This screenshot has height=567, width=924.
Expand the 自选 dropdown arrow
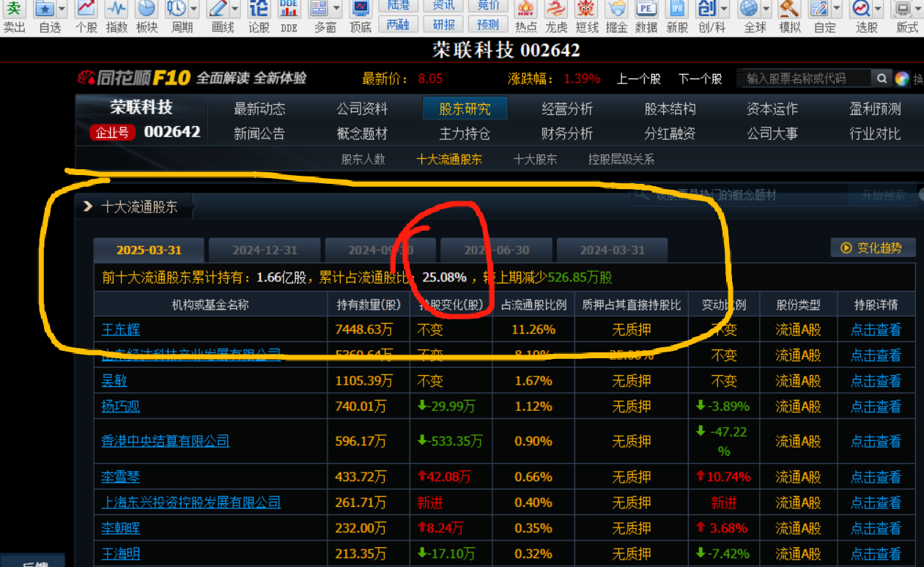(x=62, y=10)
